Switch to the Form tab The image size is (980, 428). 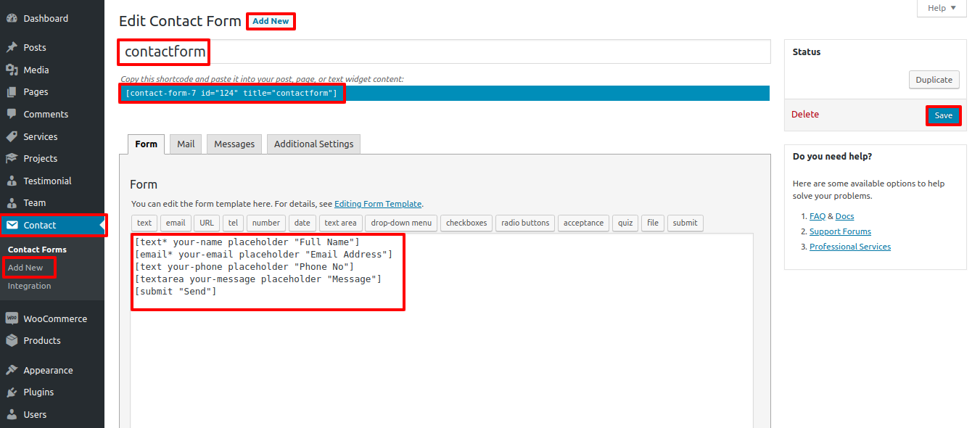pyautogui.click(x=146, y=144)
